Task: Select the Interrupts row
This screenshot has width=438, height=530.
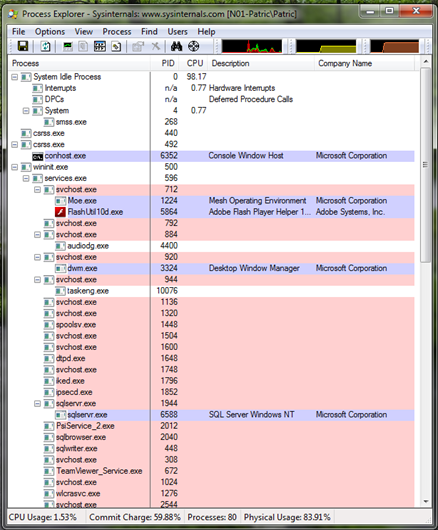Action: click(x=212, y=88)
